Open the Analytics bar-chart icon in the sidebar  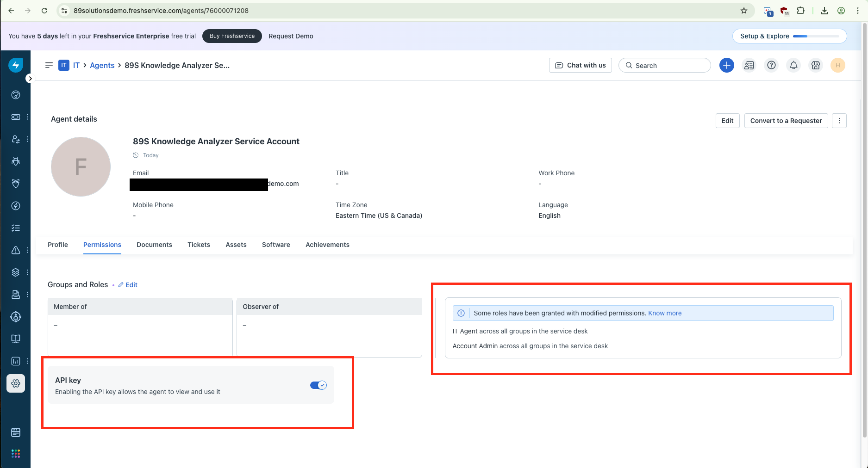16,361
